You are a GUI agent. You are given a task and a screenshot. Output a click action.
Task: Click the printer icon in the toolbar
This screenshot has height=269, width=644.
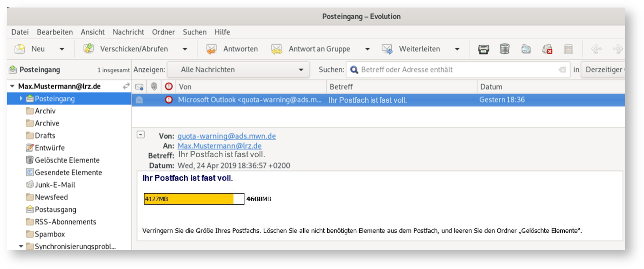point(483,49)
